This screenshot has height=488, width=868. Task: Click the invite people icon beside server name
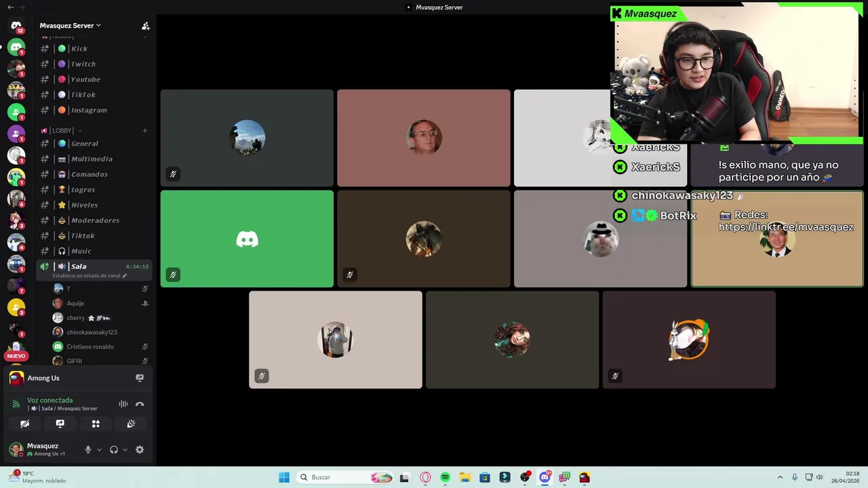tap(145, 26)
